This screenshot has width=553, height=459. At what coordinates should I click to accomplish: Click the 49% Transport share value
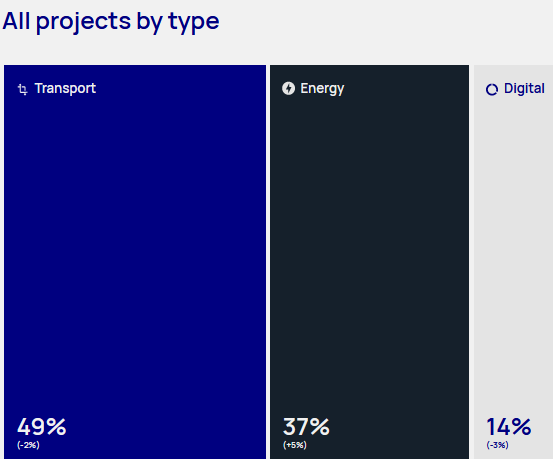coord(42,427)
